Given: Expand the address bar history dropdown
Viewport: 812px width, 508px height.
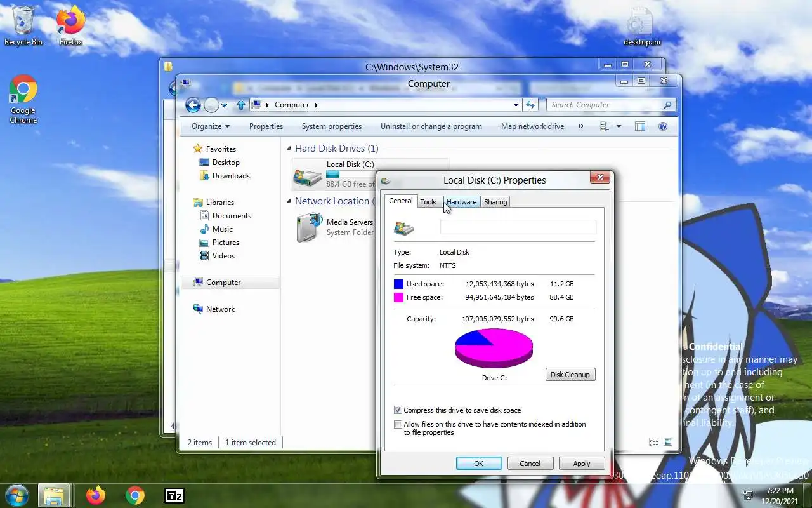Looking at the screenshot, I should [x=516, y=105].
